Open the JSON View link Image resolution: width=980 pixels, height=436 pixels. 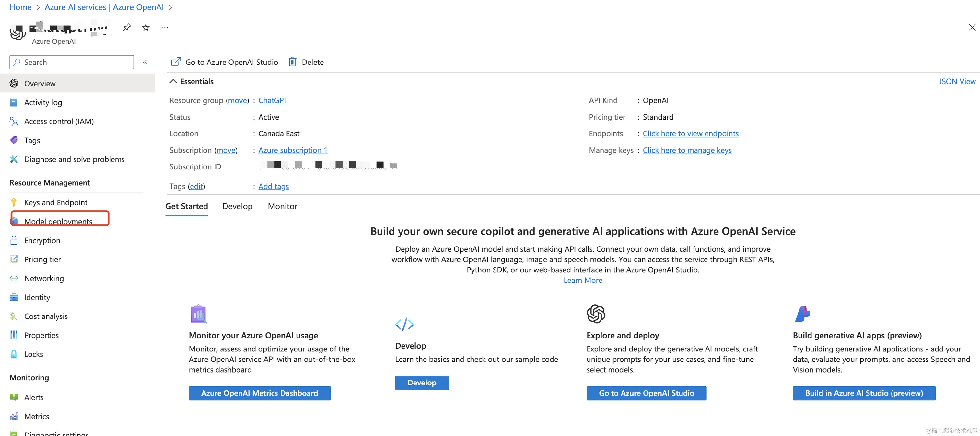[957, 81]
